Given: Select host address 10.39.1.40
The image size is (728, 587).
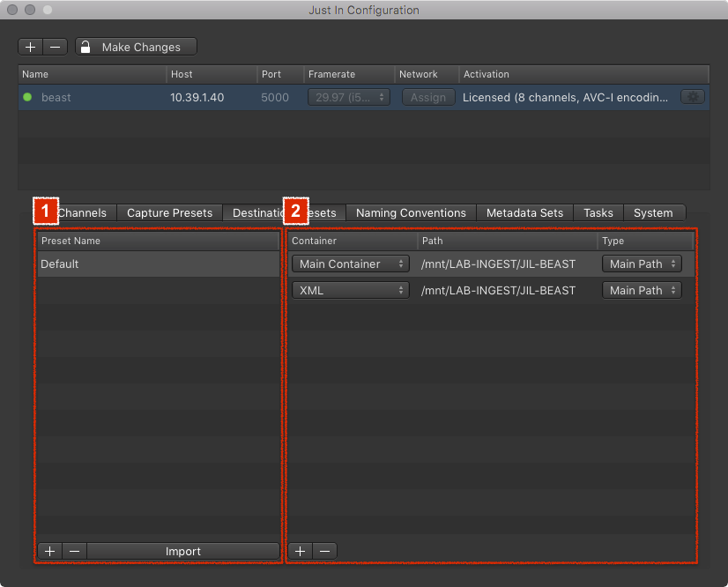Looking at the screenshot, I should point(197,98).
